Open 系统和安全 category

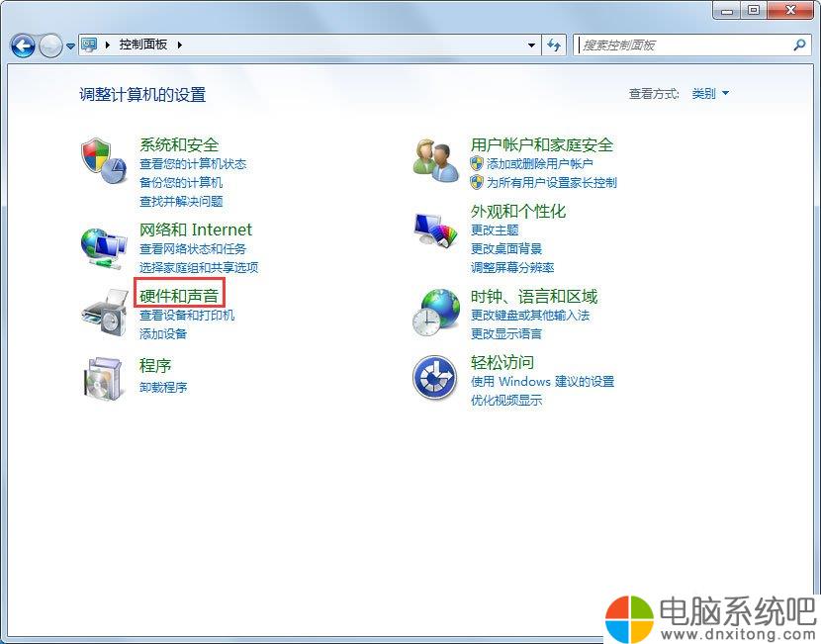pyautogui.click(x=179, y=144)
